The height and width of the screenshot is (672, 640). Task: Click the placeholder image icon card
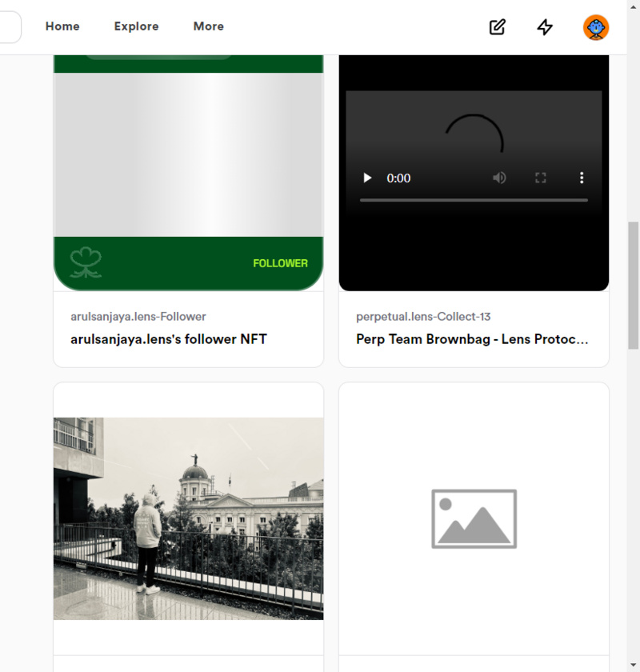474,518
